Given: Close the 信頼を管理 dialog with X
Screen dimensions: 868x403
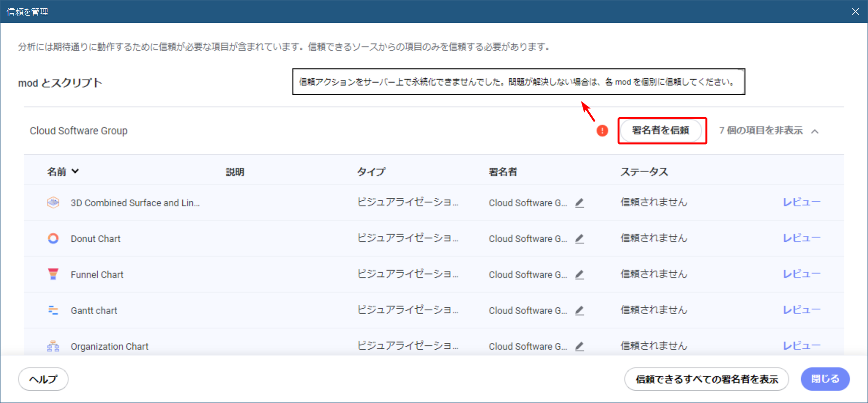Looking at the screenshot, I should (x=855, y=11).
